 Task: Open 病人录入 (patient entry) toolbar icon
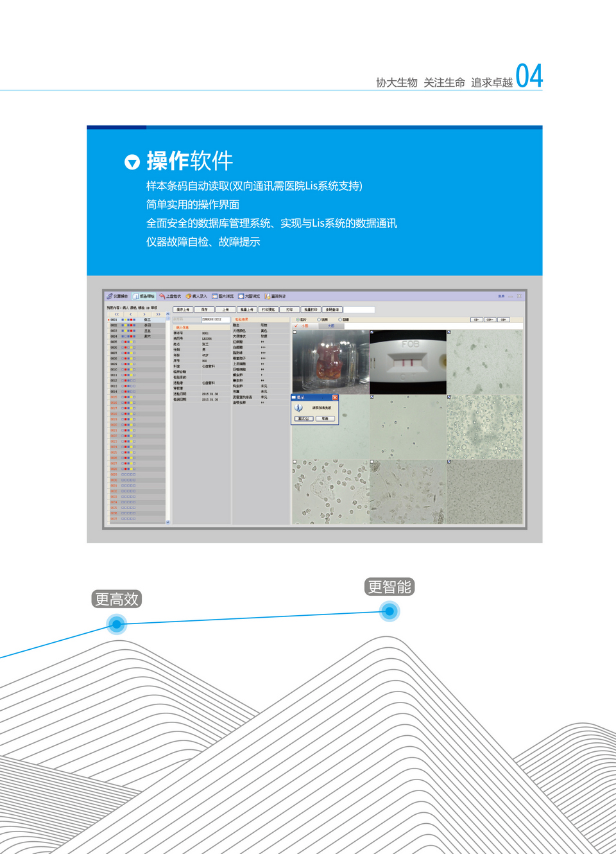click(x=189, y=297)
